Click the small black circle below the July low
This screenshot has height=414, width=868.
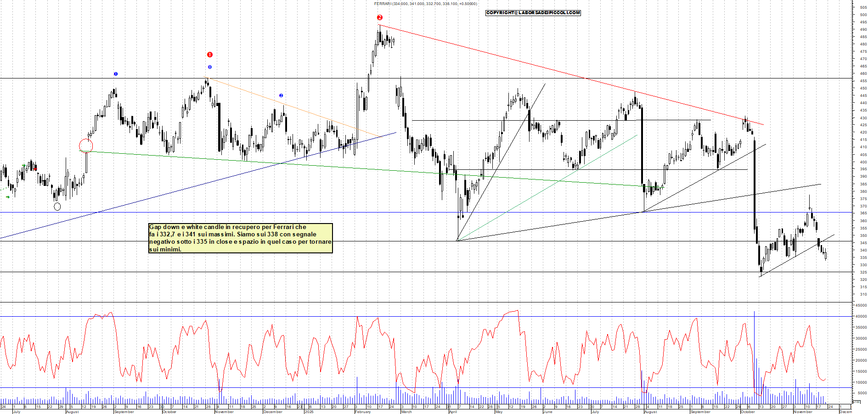(x=57, y=207)
